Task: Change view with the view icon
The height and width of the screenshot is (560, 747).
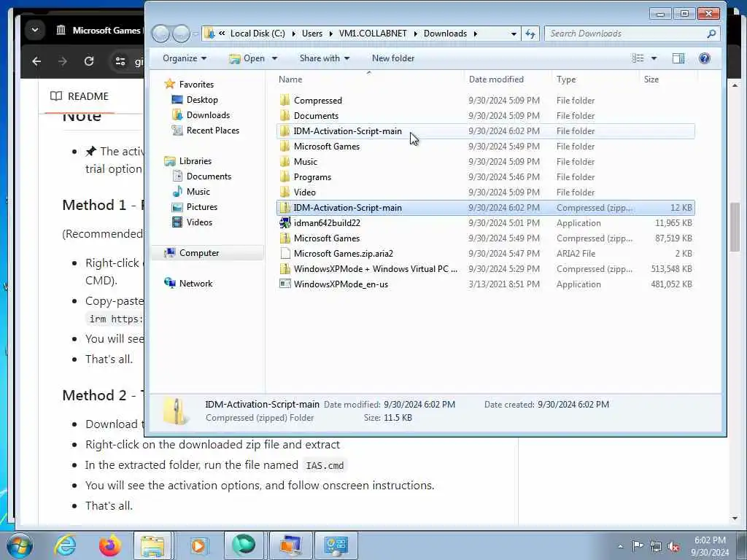Action: tap(638, 58)
